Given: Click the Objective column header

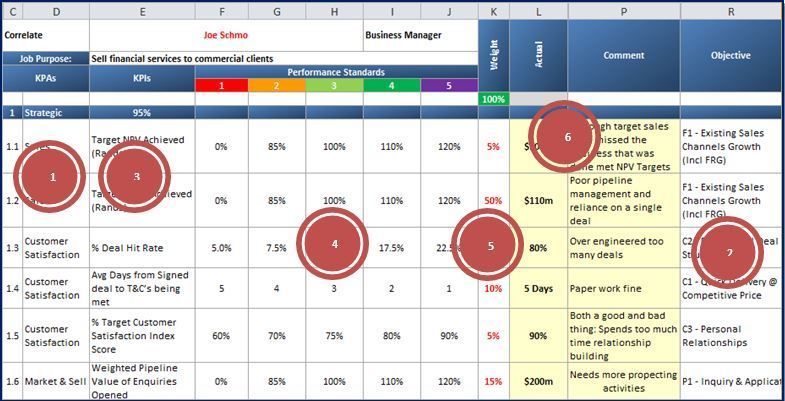Looking at the screenshot, I should [732, 56].
